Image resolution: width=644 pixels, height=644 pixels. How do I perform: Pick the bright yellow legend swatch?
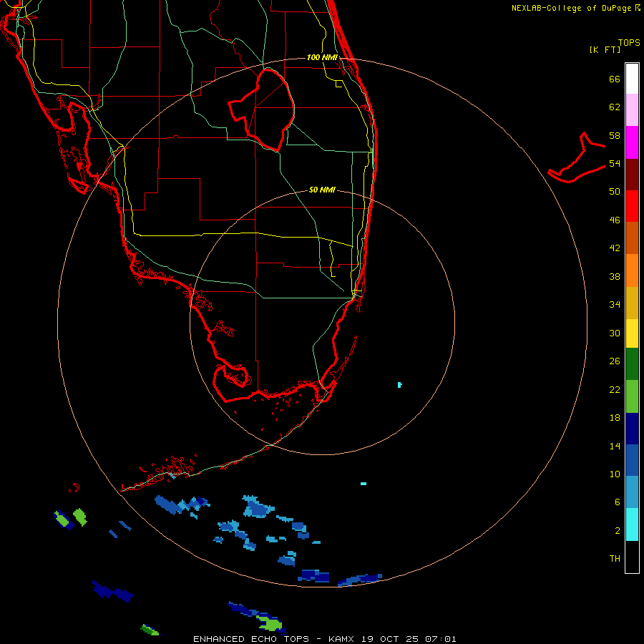point(632,333)
